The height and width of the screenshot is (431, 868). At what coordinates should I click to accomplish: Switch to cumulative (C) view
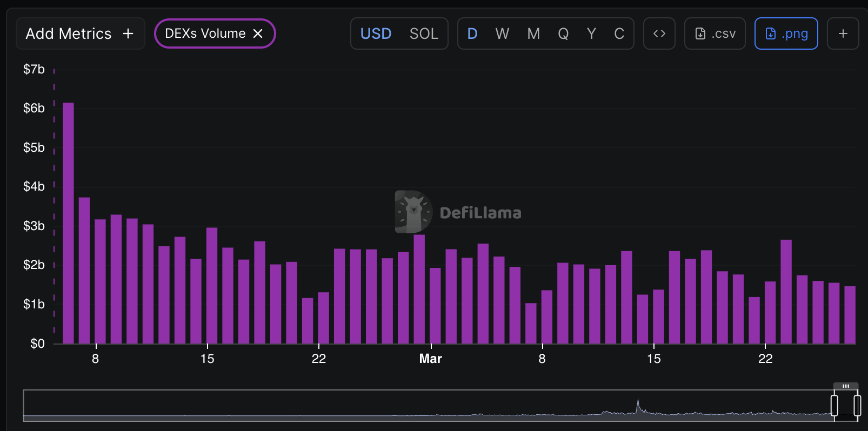[619, 33]
